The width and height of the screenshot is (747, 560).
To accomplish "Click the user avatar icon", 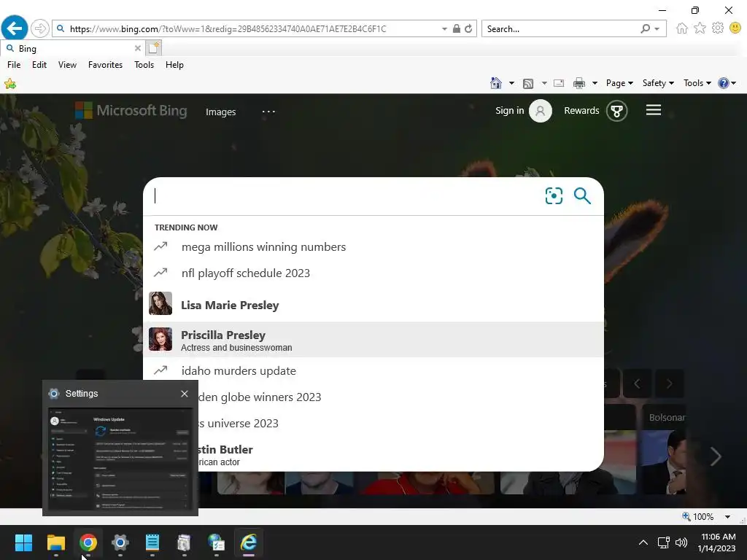I will click(x=541, y=111).
